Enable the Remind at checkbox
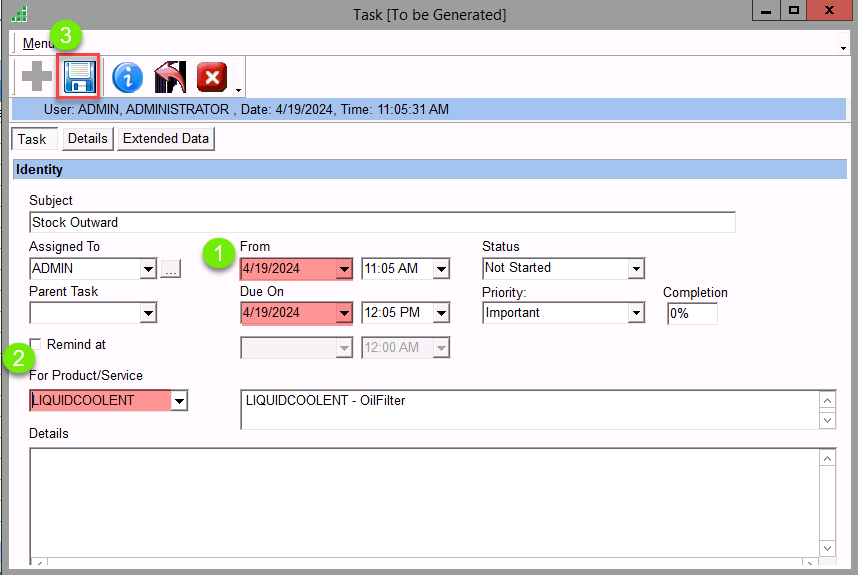The width and height of the screenshot is (858, 575). pyautogui.click(x=36, y=345)
